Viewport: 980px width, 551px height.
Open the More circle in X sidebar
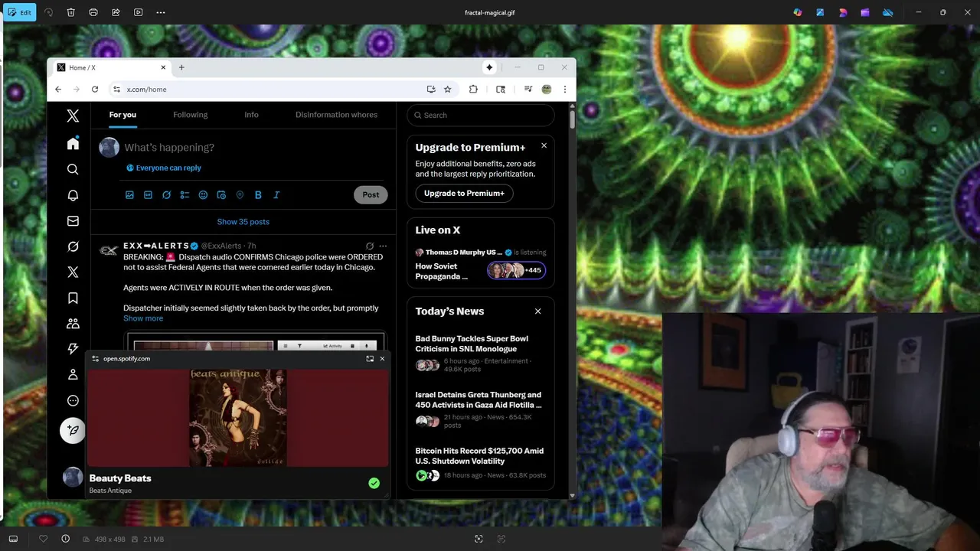[73, 400]
